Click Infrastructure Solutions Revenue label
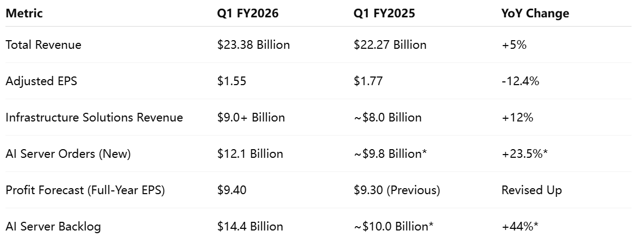This screenshot has height=237, width=644. tap(94, 117)
